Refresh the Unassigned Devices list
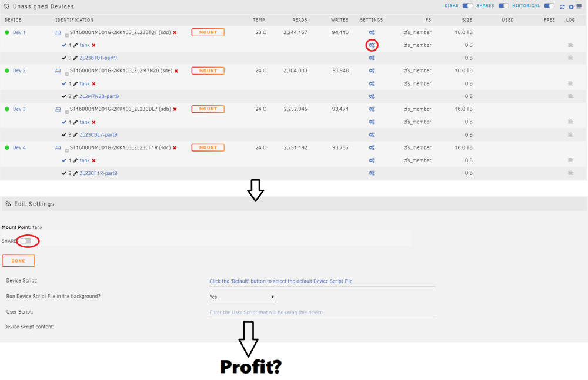This screenshot has width=588, height=380. tap(562, 6)
